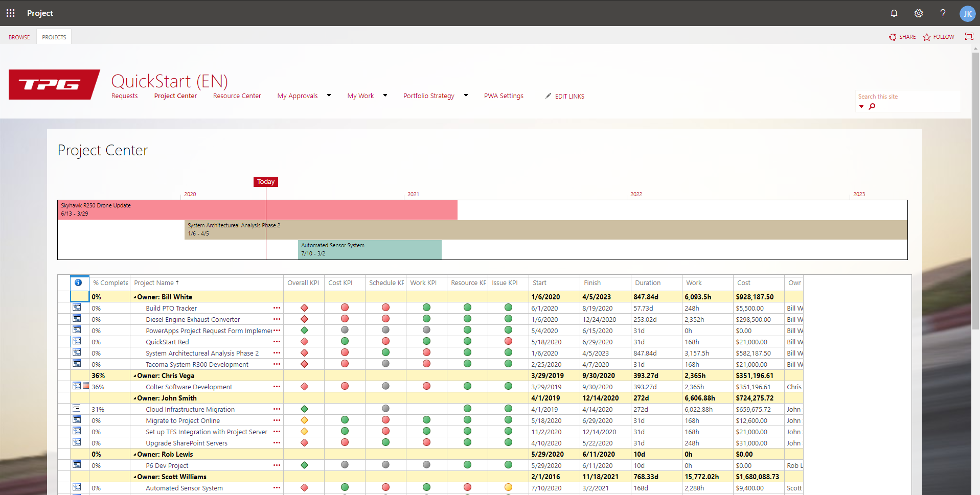Click the app launcher waffle icon
980x495 pixels.
coord(10,13)
